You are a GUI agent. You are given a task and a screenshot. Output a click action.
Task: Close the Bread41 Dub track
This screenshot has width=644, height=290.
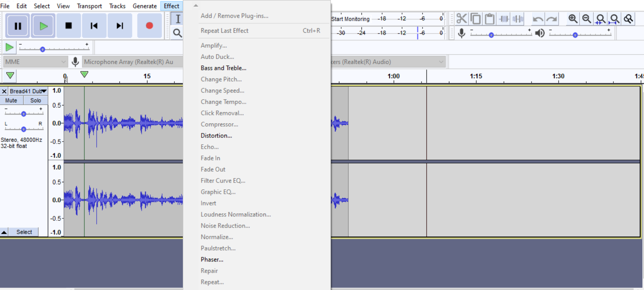click(x=4, y=91)
